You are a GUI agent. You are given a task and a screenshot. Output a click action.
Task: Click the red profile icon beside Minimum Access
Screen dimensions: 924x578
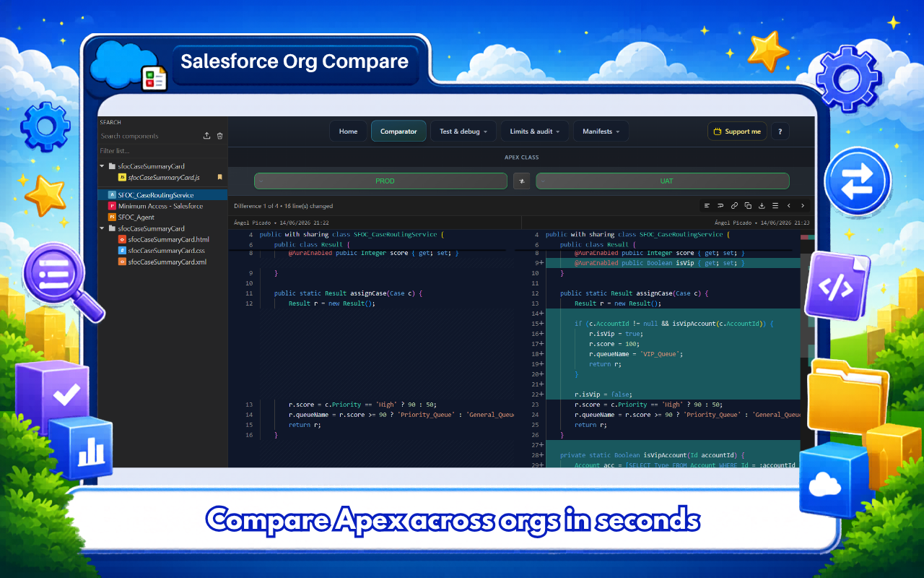pyautogui.click(x=112, y=206)
